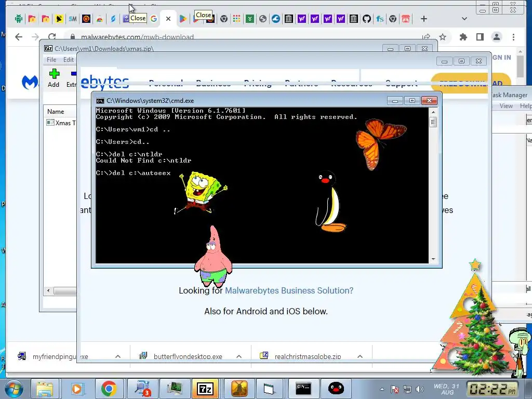Open the network tray icon
Screen dimensions: 532x399
click(x=407, y=389)
